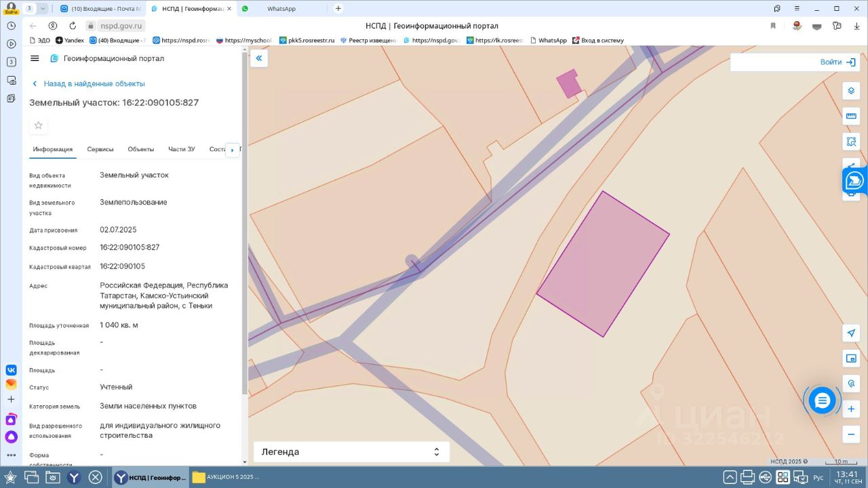Select the area search tool on the map
Screen dimensions: 868x488
(851, 142)
